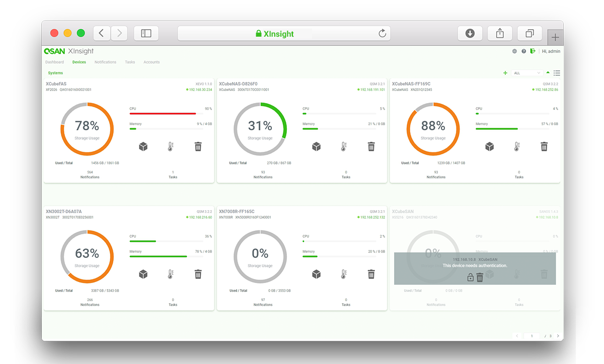
Task: Click the page number input field
Action: (532, 336)
